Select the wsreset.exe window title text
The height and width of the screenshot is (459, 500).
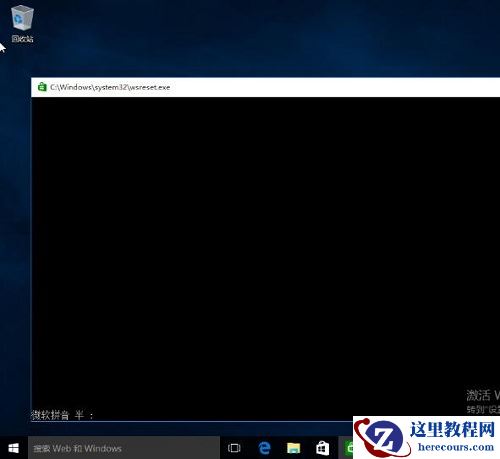pos(110,87)
